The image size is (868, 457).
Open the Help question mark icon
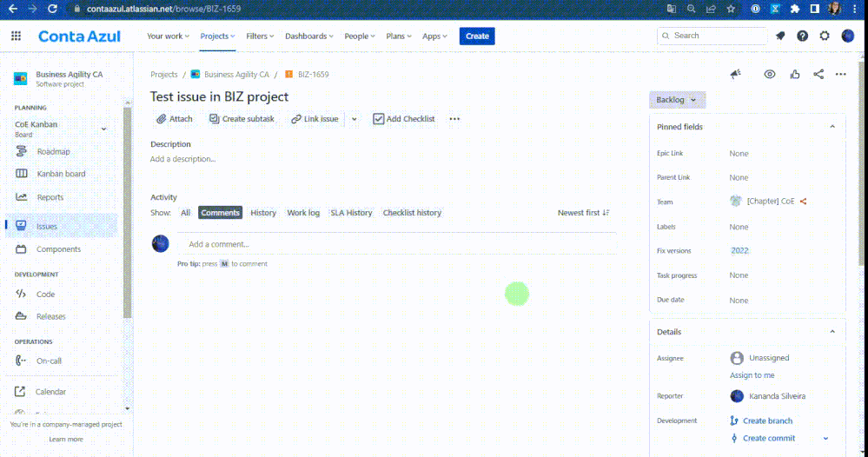(x=802, y=36)
